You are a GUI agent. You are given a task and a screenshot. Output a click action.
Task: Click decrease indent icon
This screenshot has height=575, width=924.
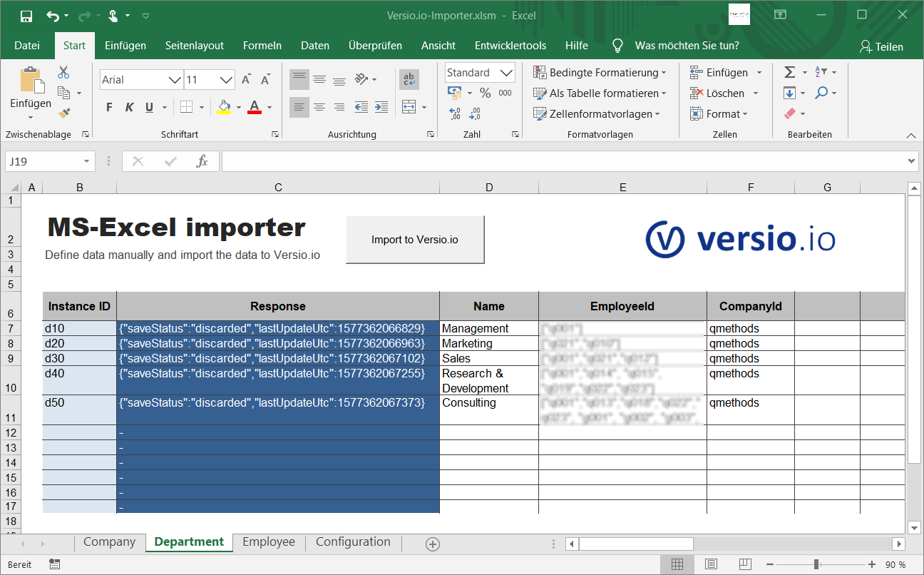[x=361, y=107]
